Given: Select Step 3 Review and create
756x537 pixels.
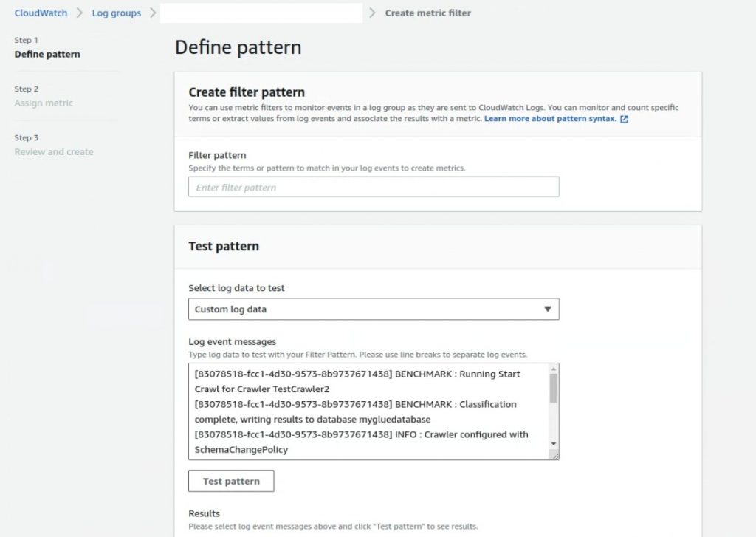Looking at the screenshot, I should click(x=54, y=151).
